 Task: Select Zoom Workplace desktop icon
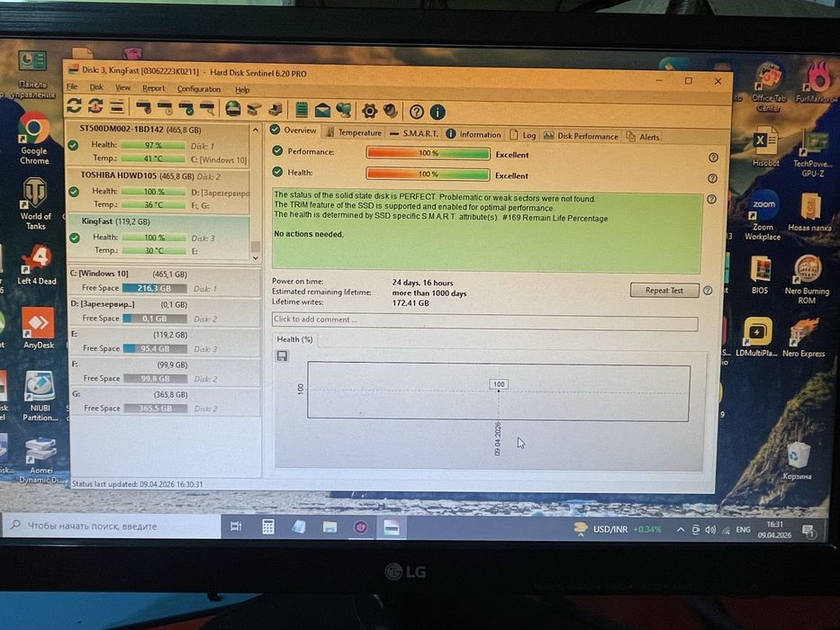coord(763,215)
